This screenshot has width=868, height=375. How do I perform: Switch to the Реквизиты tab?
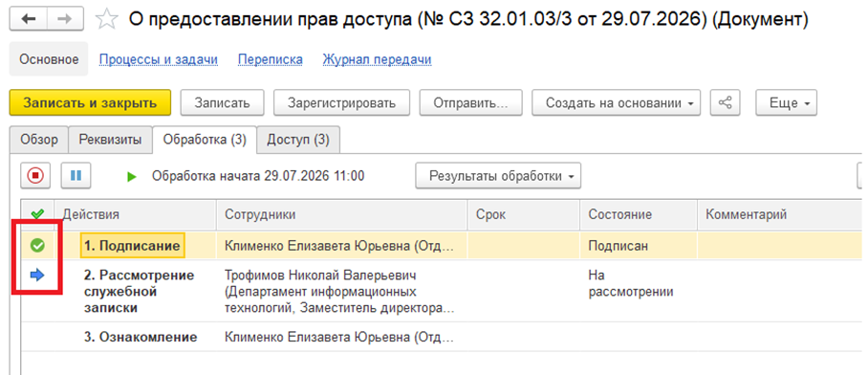pyautogui.click(x=110, y=140)
